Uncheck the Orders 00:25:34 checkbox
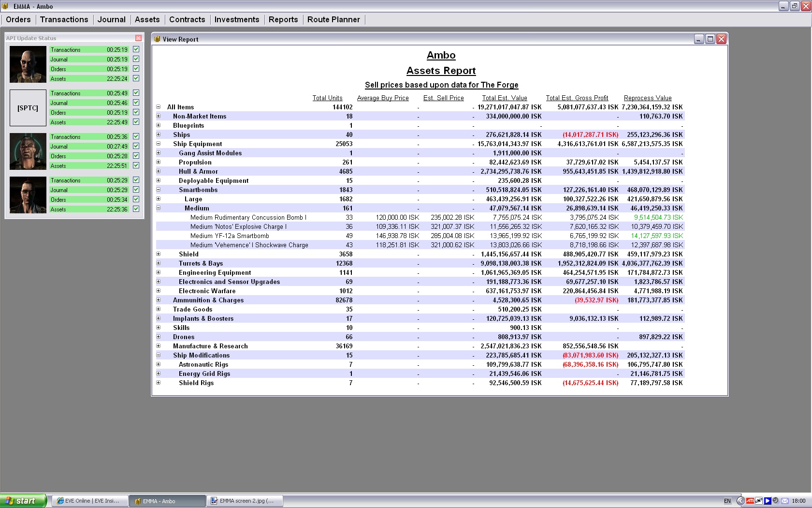This screenshot has height=508, width=812. point(136,199)
